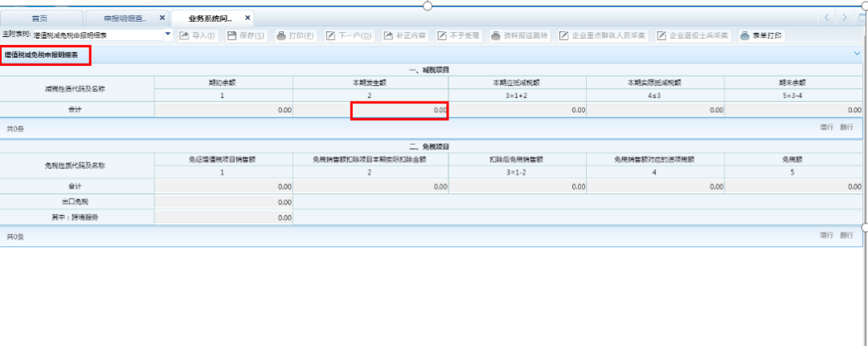Click the 期初余额 column header

click(223, 83)
